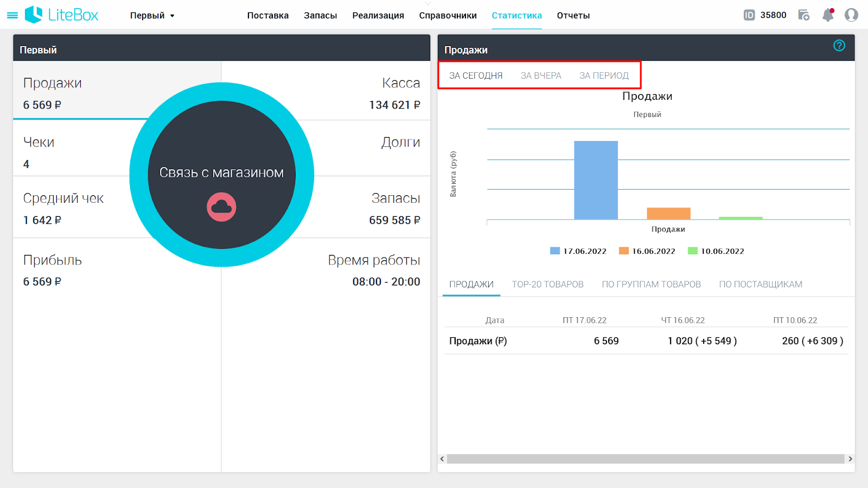Open the user profile icon
This screenshot has width=868, height=488.
[x=851, y=15]
